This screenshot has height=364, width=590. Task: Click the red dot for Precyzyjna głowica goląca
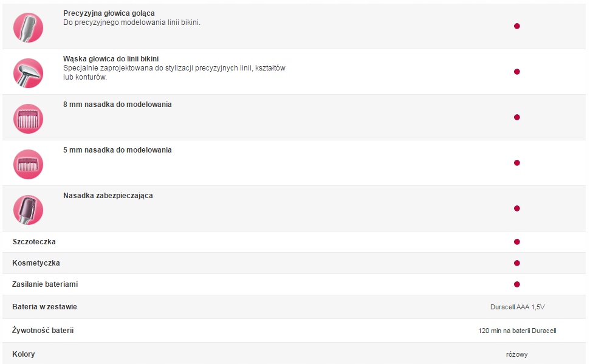(517, 26)
